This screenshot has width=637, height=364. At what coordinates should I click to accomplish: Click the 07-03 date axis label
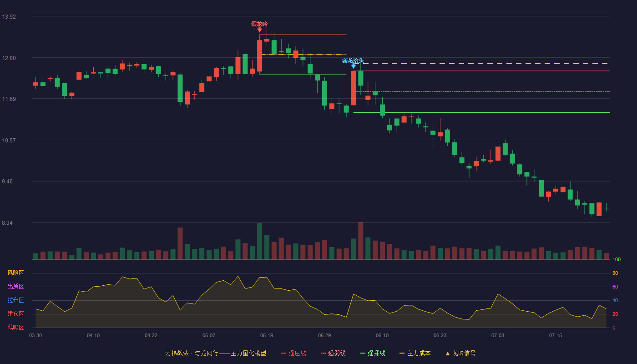point(498,335)
